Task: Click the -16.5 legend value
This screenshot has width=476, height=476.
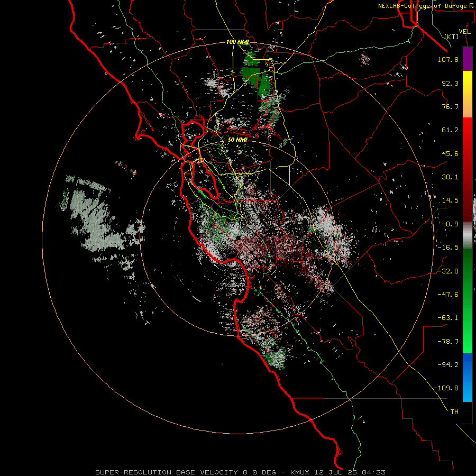Action: [x=448, y=248]
